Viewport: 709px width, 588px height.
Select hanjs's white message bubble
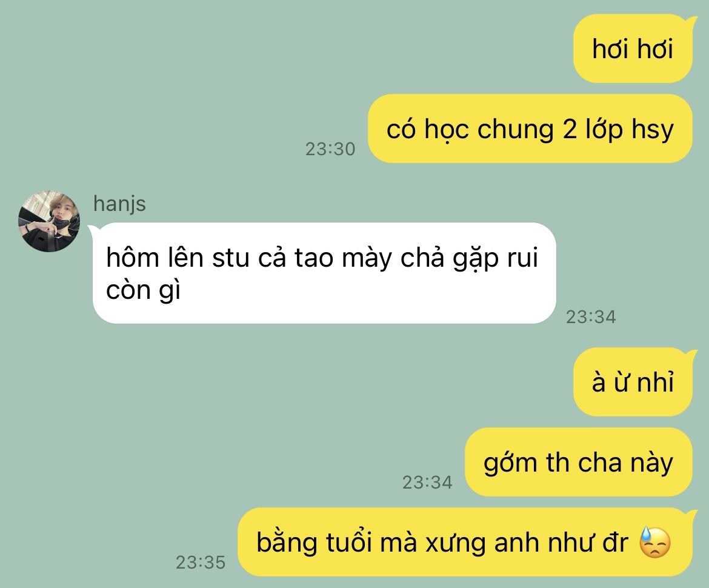click(x=324, y=273)
